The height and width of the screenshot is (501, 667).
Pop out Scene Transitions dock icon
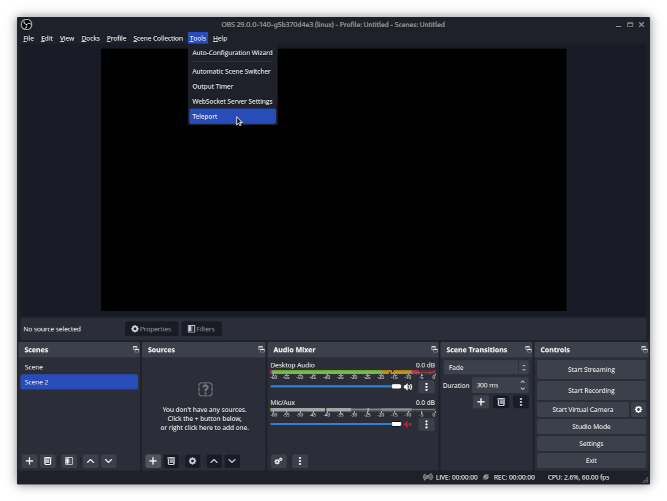point(528,349)
